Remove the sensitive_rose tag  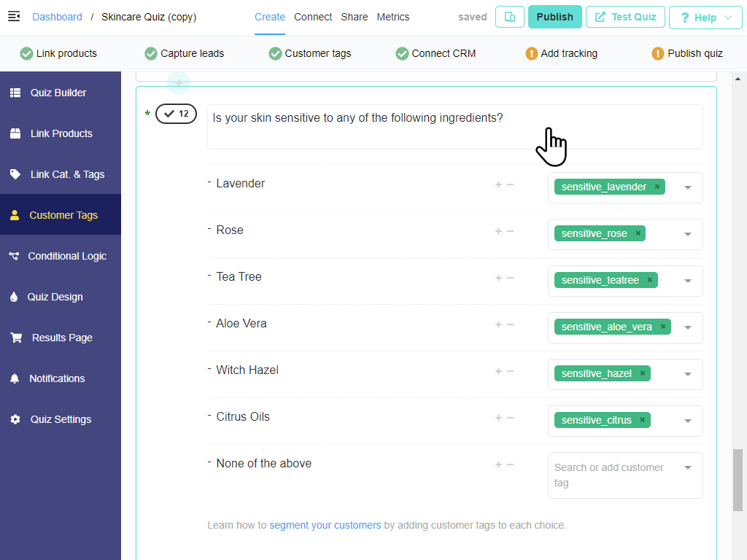click(x=638, y=233)
